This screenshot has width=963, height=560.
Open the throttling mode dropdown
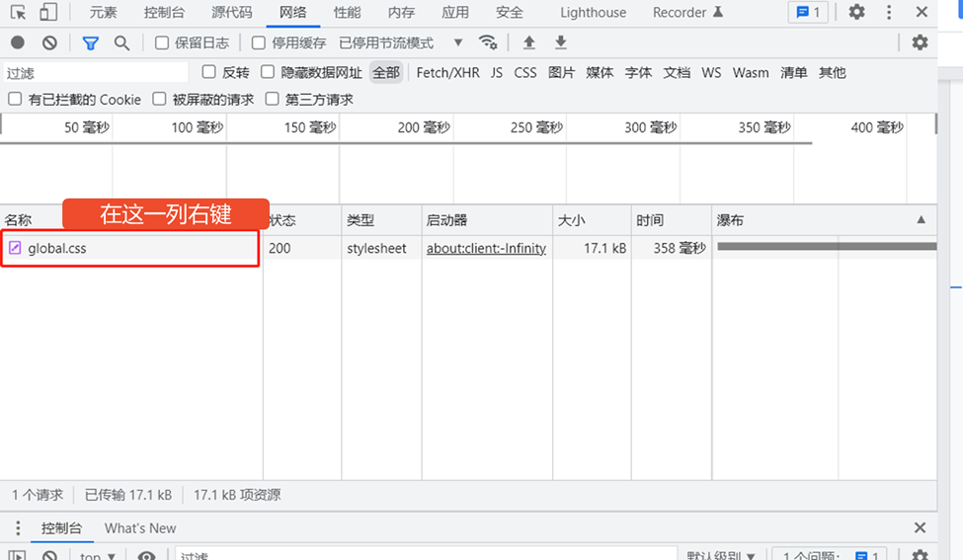(400, 43)
